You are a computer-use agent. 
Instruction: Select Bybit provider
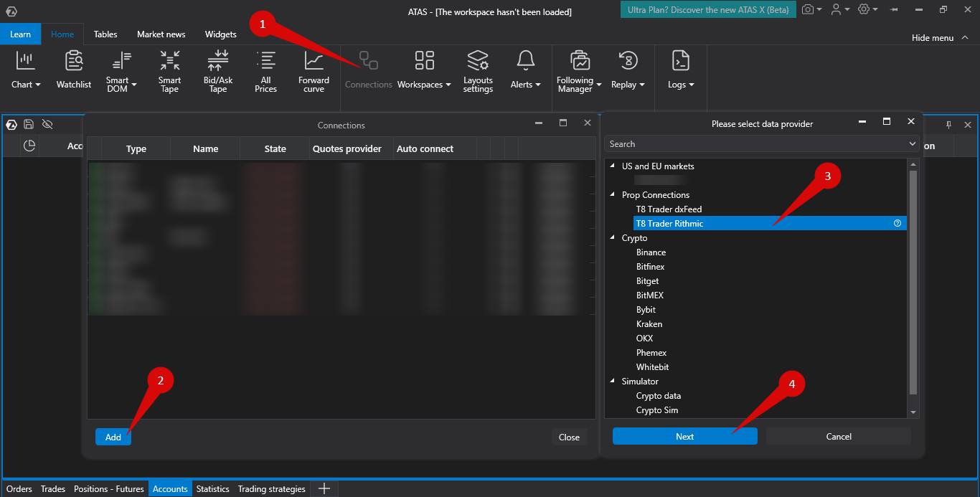[646, 309]
